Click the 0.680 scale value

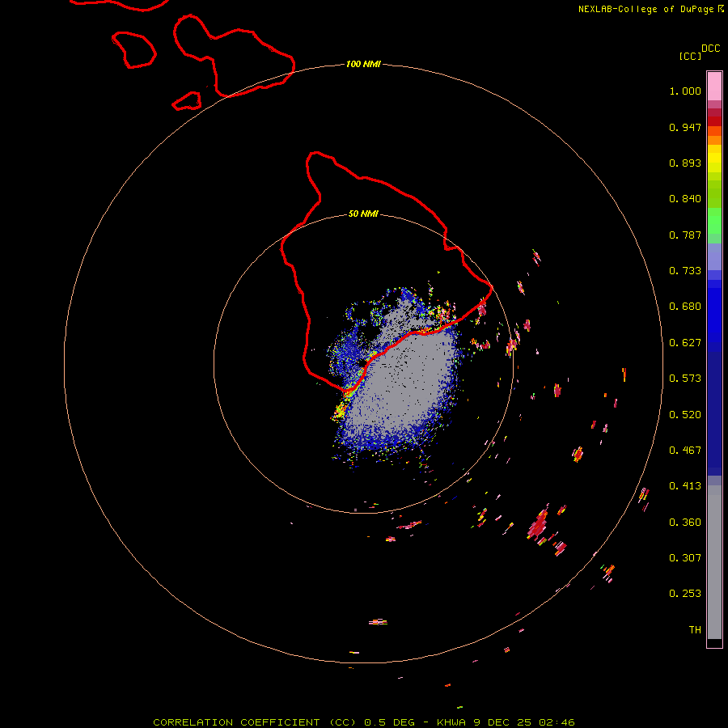pos(685,307)
